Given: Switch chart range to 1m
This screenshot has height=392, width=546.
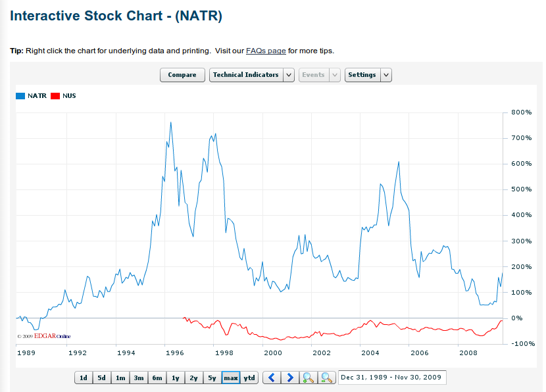Looking at the screenshot, I should click(120, 378).
